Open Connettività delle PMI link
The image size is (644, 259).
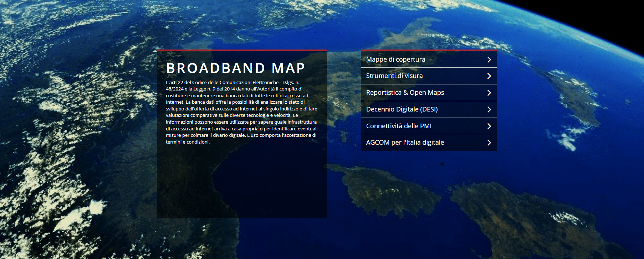(429, 126)
